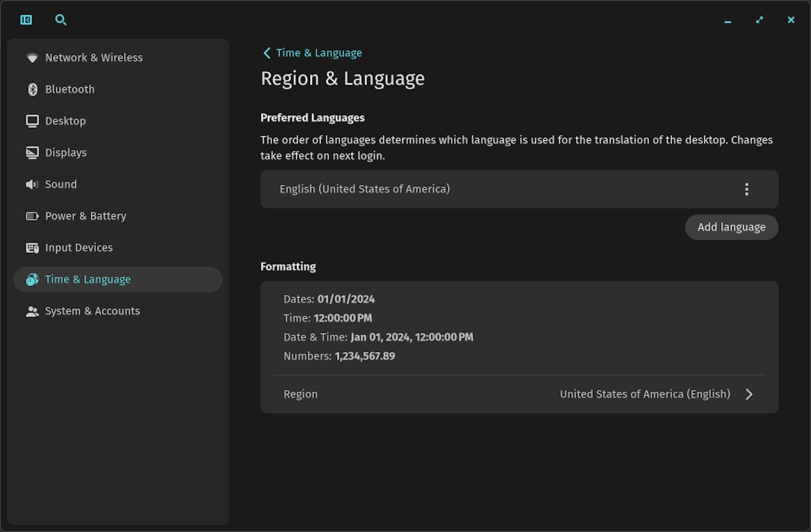
Task: Click the Bluetooth icon in sidebar
Action: pos(32,89)
